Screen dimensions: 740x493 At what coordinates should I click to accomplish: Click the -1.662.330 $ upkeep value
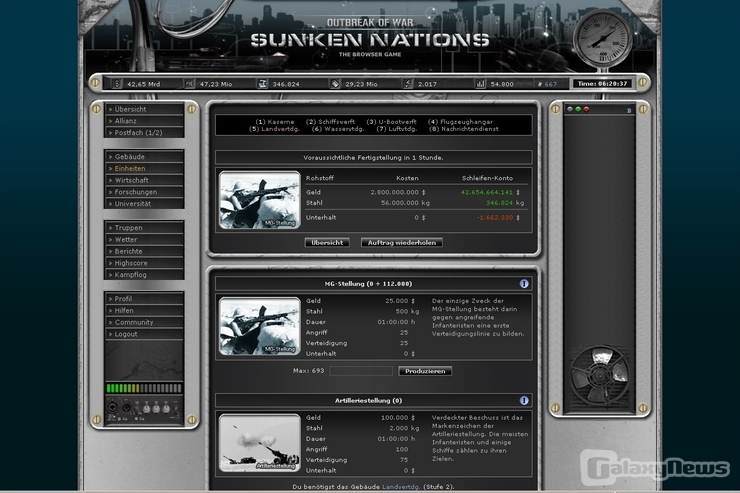[x=498, y=217]
